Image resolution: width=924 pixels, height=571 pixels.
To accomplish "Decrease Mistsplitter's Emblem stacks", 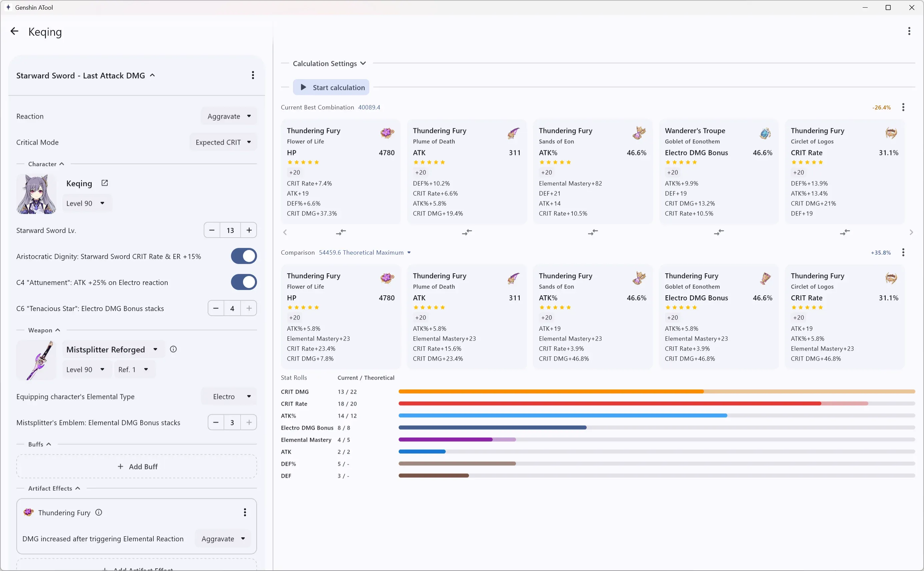I will pos(216,423).
